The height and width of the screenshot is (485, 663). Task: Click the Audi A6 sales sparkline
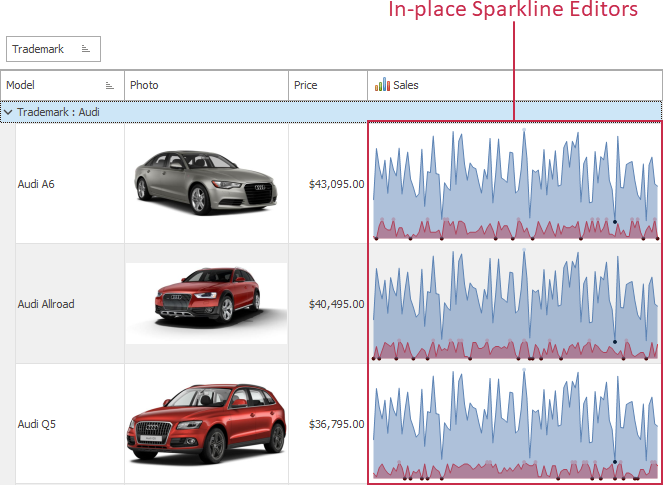point(515,184)
